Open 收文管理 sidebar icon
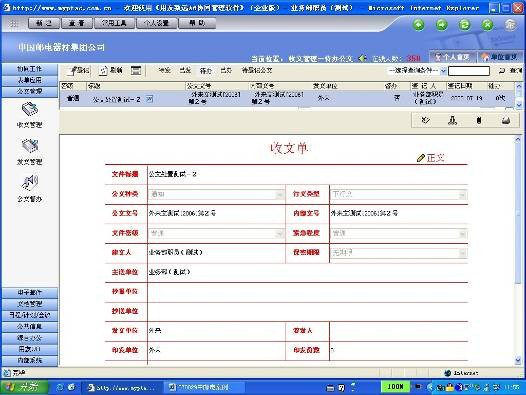This screenshot has height=395, width=526. (30, 110)
